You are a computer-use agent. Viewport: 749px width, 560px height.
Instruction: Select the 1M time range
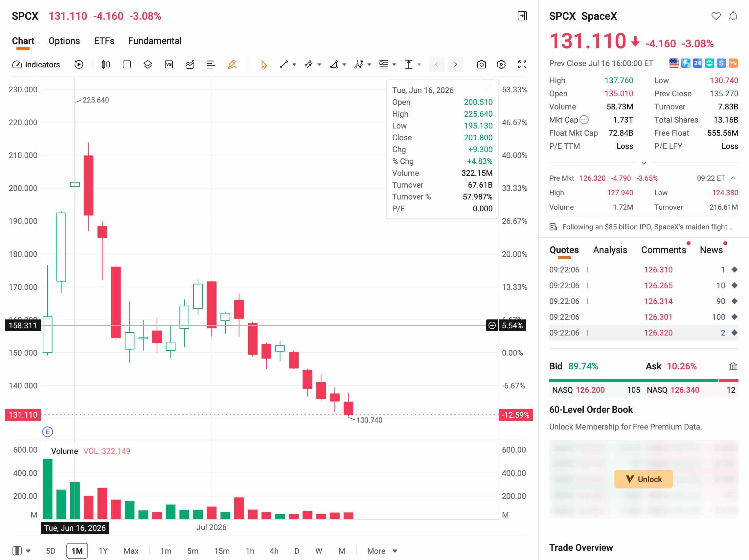[x=77, y=551]
